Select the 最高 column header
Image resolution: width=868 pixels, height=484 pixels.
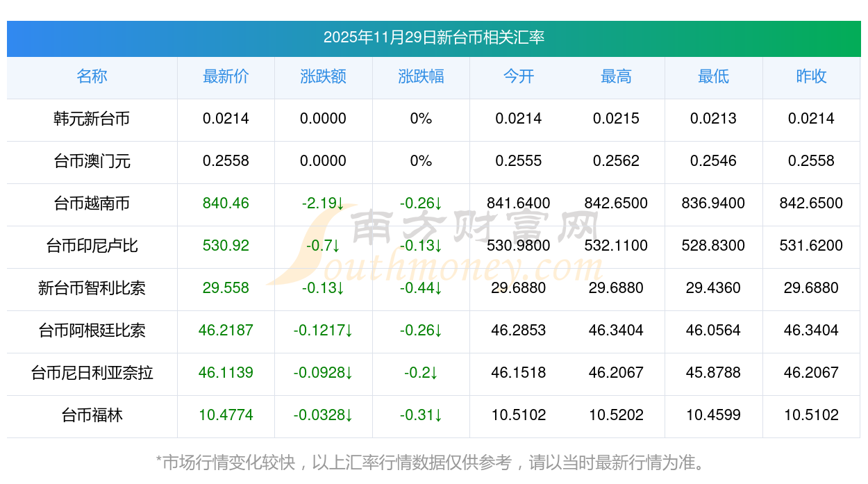[x=616, y=76]
